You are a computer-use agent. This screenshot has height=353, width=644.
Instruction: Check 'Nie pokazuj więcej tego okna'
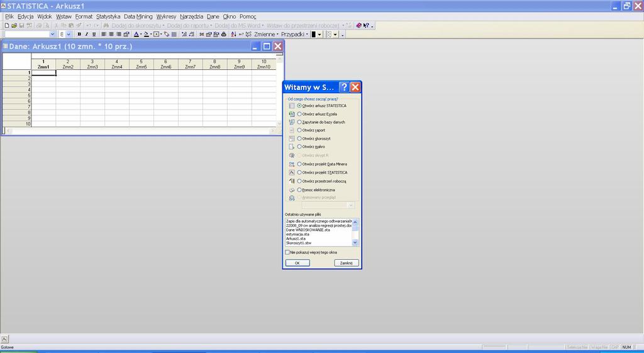(x=287, y=252)
